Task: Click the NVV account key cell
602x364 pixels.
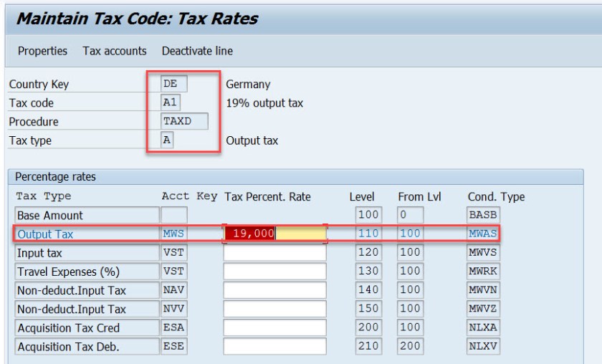Action: (x=174, y=309)
